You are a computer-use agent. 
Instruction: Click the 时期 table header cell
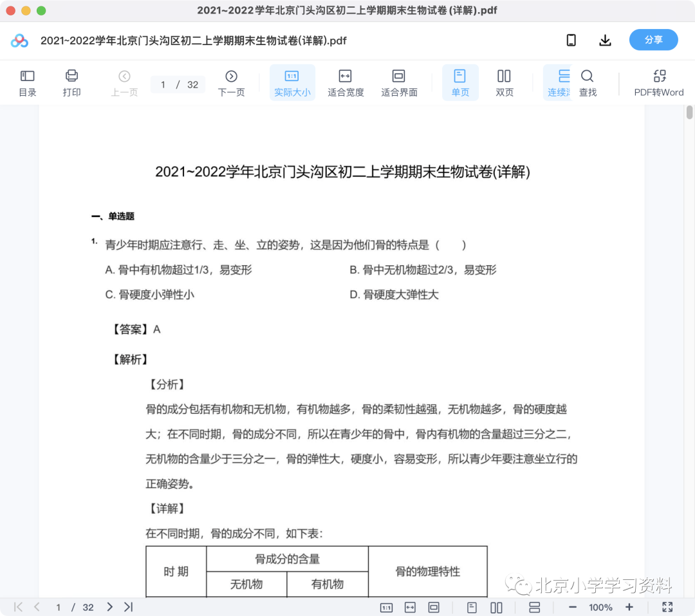[x=176, y=572]
